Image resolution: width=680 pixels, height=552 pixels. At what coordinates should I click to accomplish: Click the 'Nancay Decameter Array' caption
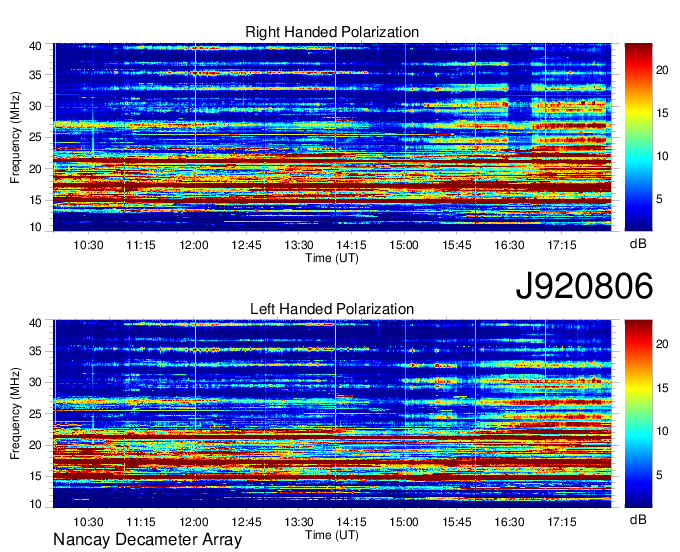click(x=147, y=540)
